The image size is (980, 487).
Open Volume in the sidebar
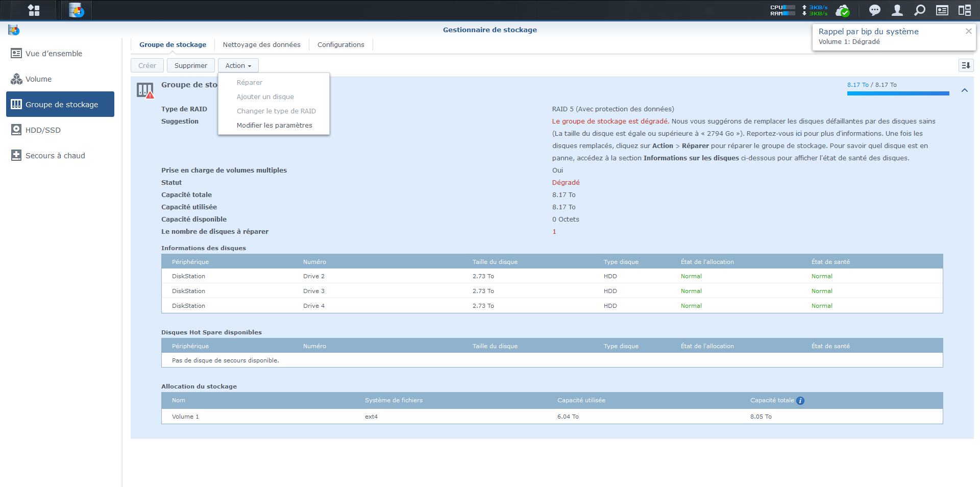click(39, 79)
